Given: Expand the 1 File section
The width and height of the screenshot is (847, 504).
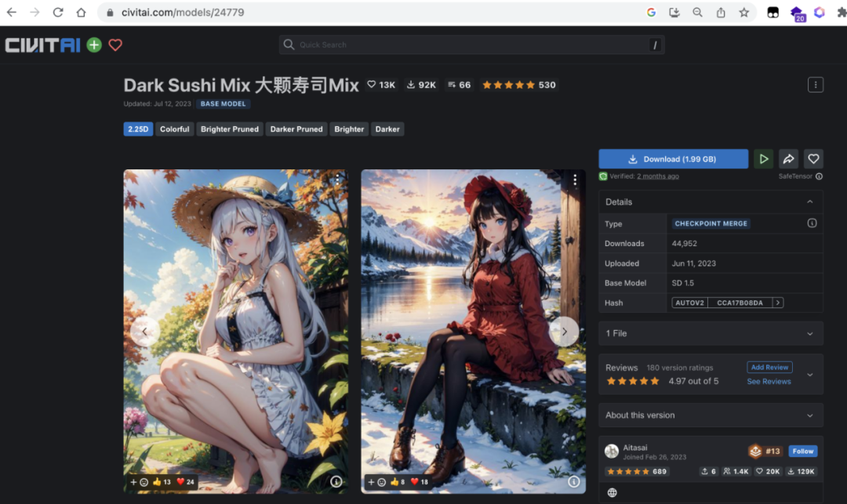Looking at the screenshot, I should (x=810, y=332).
